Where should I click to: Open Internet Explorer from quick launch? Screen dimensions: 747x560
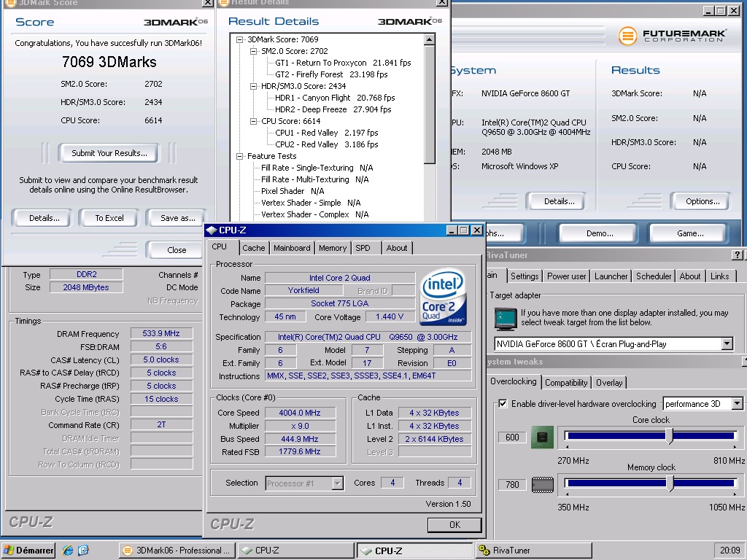[68, 551]
